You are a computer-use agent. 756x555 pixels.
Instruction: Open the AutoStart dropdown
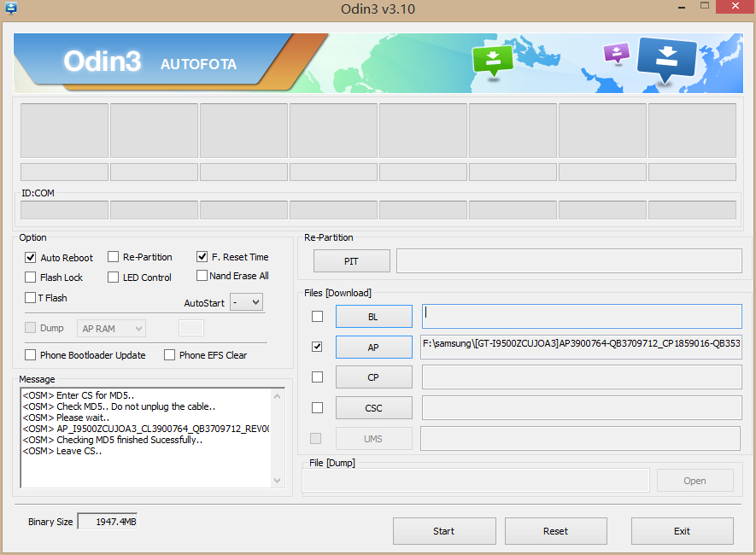[x=246, y=302]
